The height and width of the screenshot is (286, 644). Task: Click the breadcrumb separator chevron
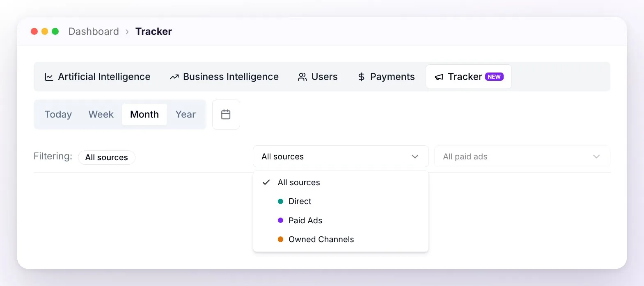click(x=127, y=32)
